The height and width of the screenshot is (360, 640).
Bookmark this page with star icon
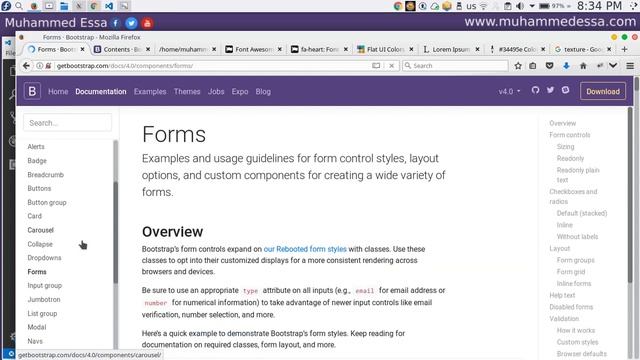tap(518, 66)
